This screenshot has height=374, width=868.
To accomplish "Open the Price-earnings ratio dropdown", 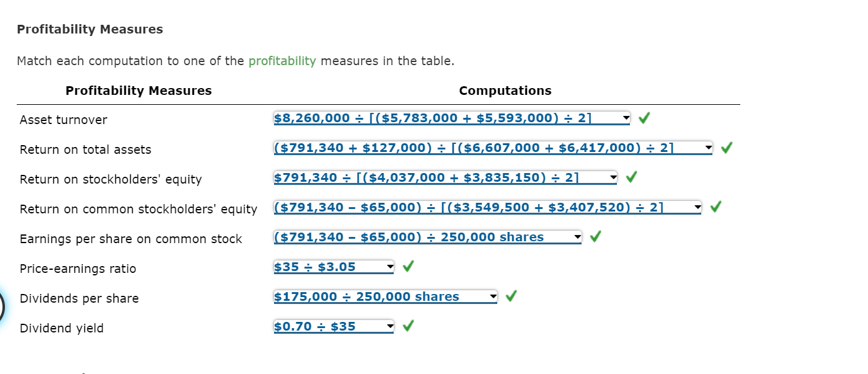I will tap(390, 266).
